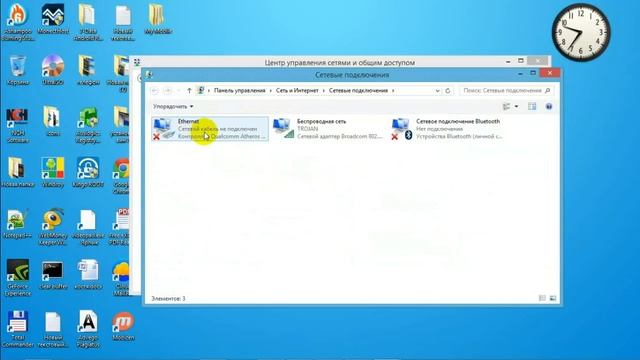This screenshot has height=360, width=640.
Task: Open address bar history dropdown
Action: (438, 91)
